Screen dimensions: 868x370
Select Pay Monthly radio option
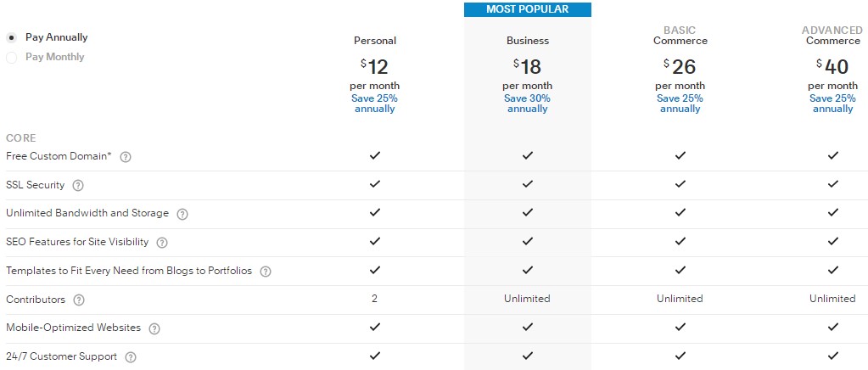pos(12,58)
